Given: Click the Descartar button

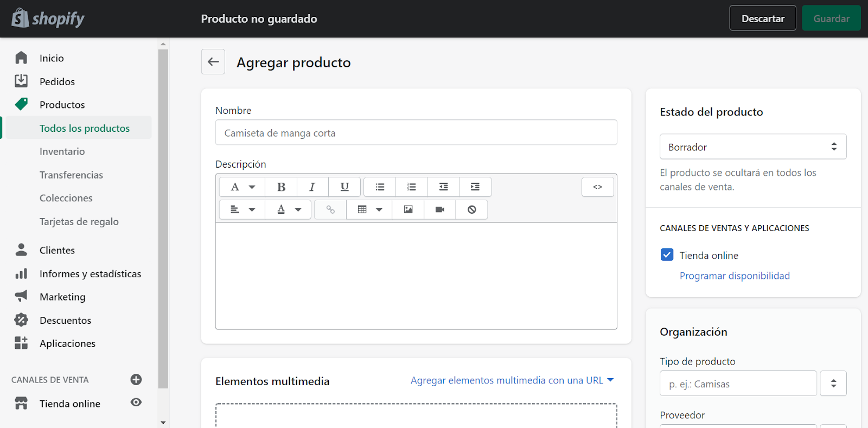Looking at the screenshot, I should click(x=763, y=18).
